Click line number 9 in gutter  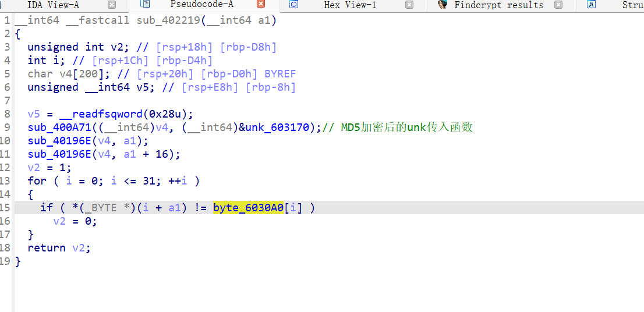coord(7,127)
